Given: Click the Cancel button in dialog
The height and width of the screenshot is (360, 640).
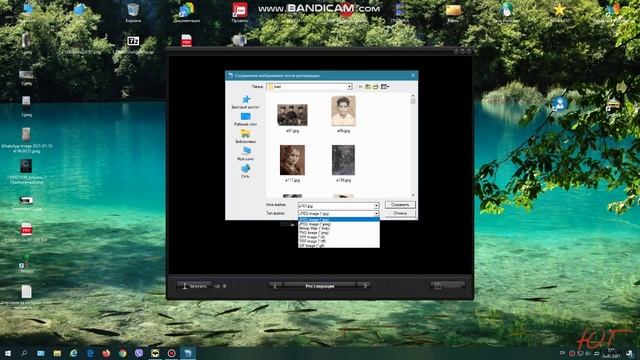Looking at the screenshot, I should click(400, 213).
